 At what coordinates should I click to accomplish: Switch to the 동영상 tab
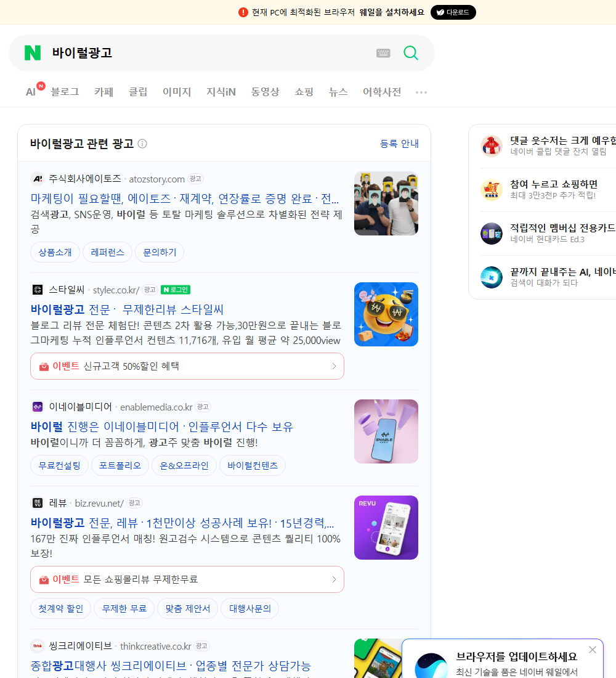(265, 92)
